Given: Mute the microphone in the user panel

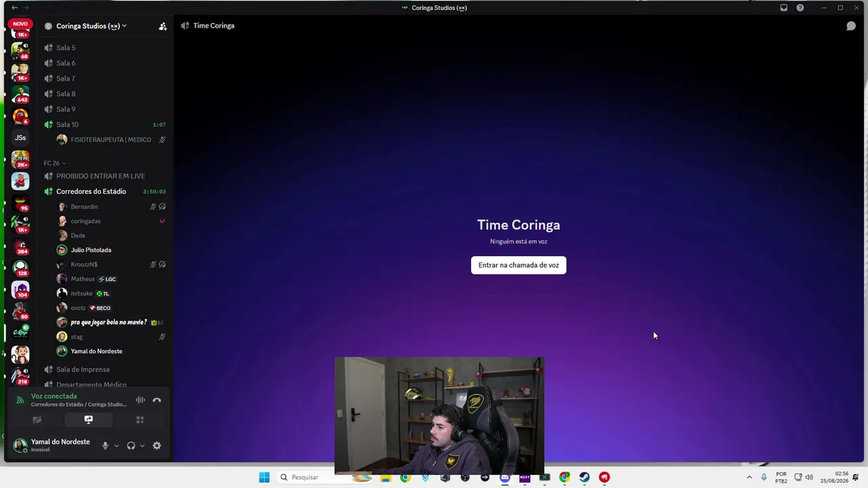Looking at the screenshot, I should click(x=105, y=445).
